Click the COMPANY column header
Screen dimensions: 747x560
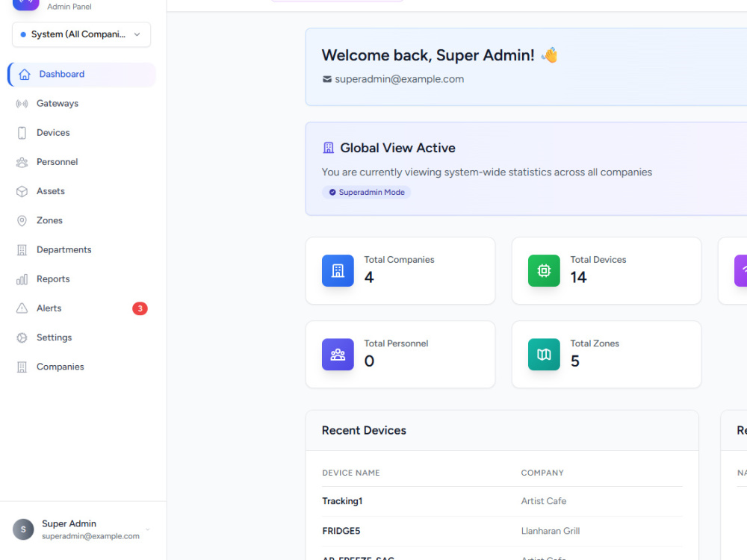coord(542,473)
